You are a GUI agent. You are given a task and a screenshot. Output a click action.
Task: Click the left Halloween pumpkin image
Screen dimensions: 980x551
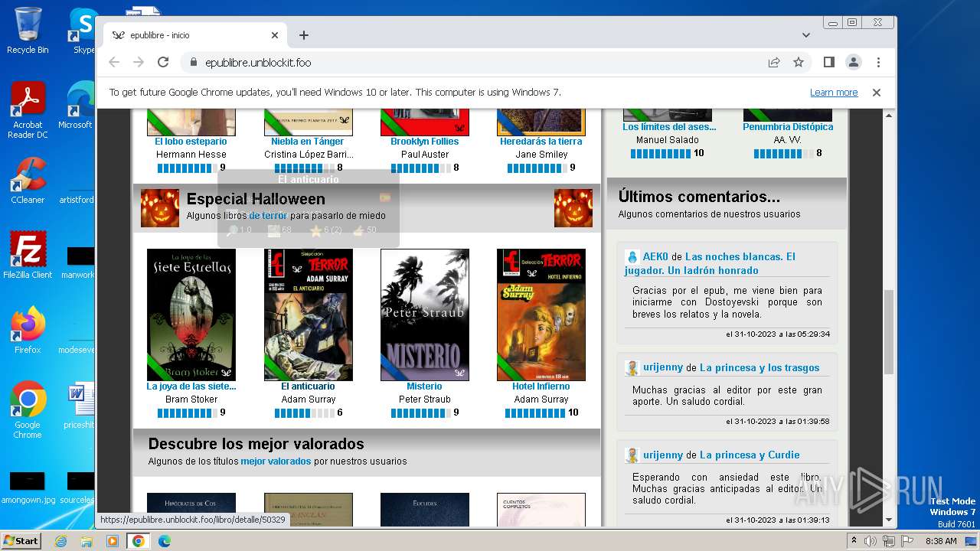[x=160, y=208]
